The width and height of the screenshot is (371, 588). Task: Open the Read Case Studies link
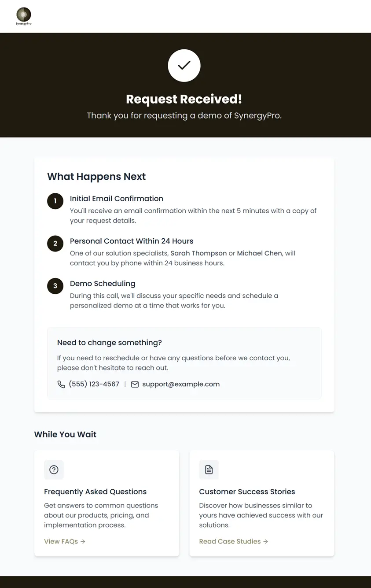tap(233, 541)
